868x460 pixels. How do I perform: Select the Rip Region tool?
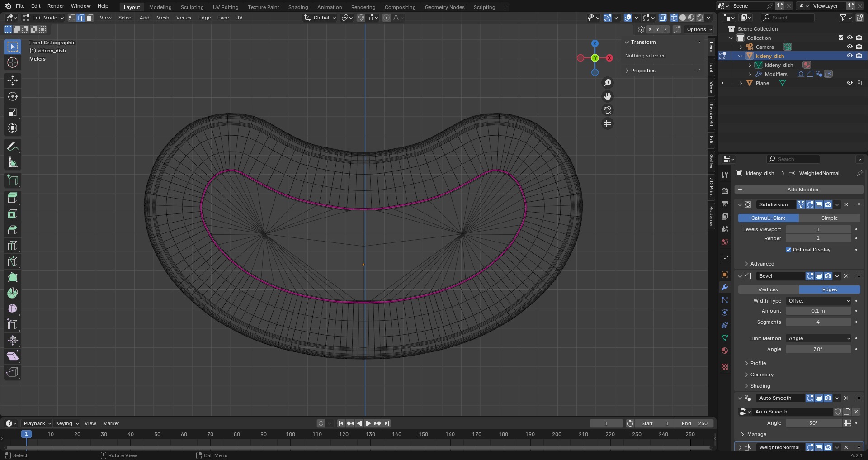click(x=13, y=372)
